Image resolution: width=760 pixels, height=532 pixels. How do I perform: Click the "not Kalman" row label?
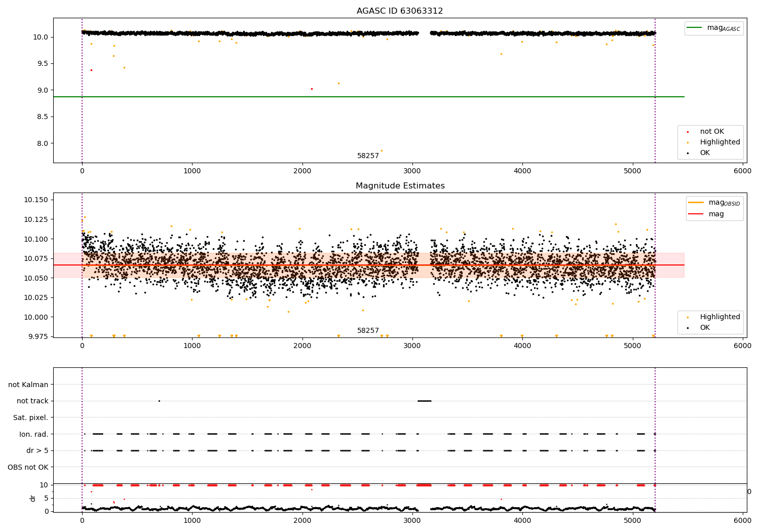click(28, 385)
